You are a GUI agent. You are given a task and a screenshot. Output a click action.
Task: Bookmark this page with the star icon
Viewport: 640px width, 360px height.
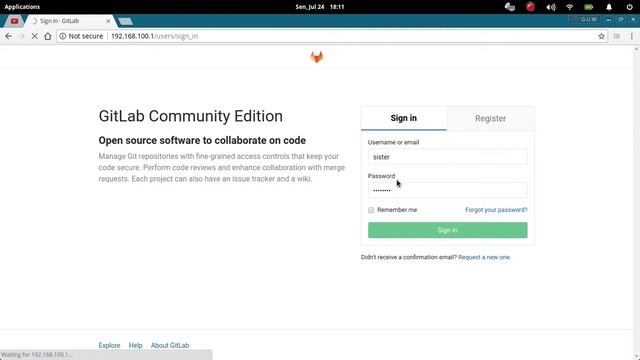pyautogui.click(x=601, y=36)
